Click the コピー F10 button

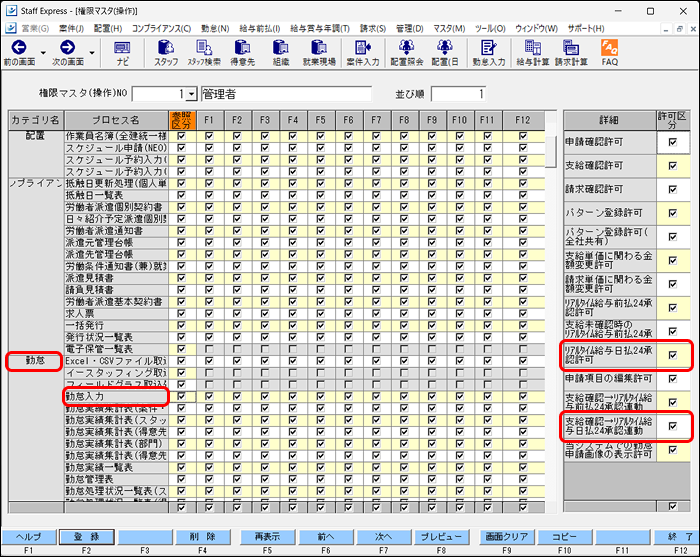pos(564,537)
